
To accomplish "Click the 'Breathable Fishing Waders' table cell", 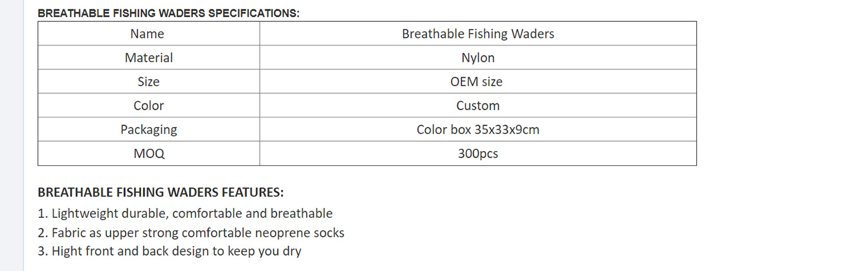I will click(478, 34).
